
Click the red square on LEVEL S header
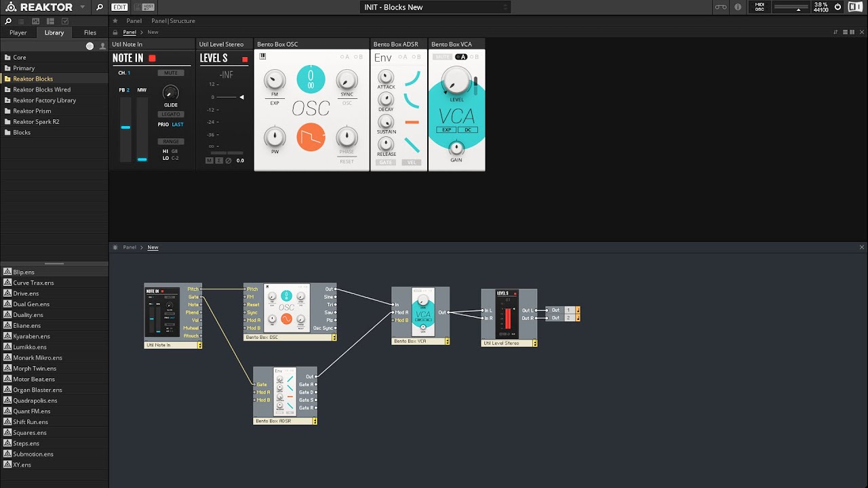point(245,59)
